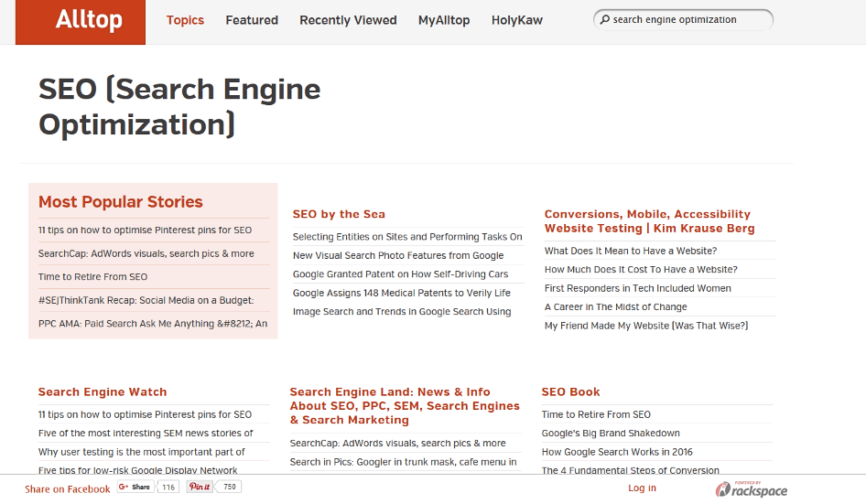Viewport: 866px width, 504px height.
Task: Open 'How Much Does It Cost To Have a Website?'
Action: click(x=641, y=270)
